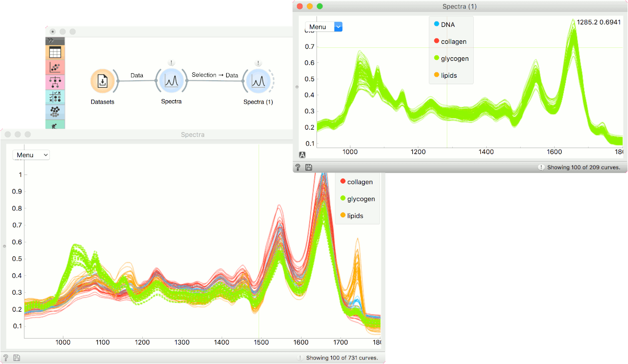Select the Data category in the toolbox

55,51
